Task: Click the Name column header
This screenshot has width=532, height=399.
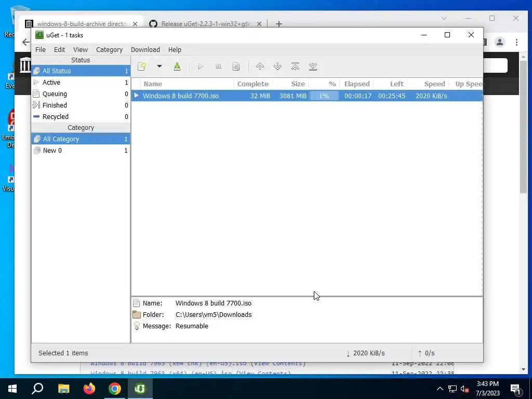Action: (x=186, y=84)
